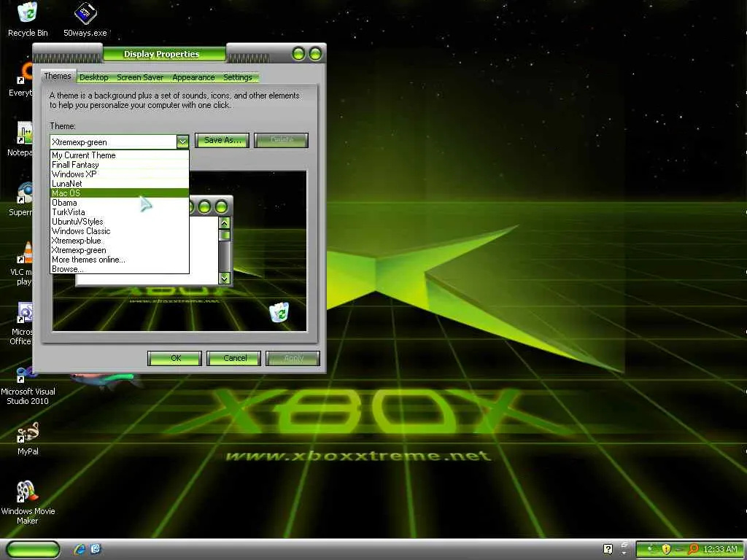Image resolution: width=747 pixels, height=560 pixels.
Task: Choose UbuntuVStyles theme
Action: tap(120, 222)
